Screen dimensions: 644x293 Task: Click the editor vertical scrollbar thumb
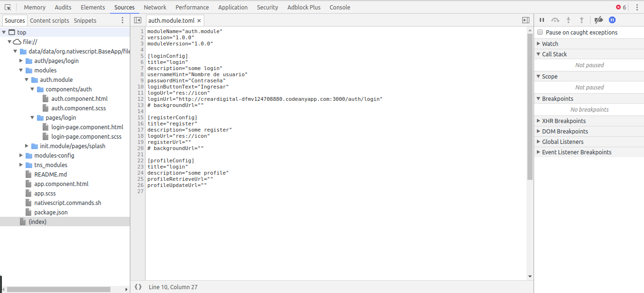pos(530,107)
